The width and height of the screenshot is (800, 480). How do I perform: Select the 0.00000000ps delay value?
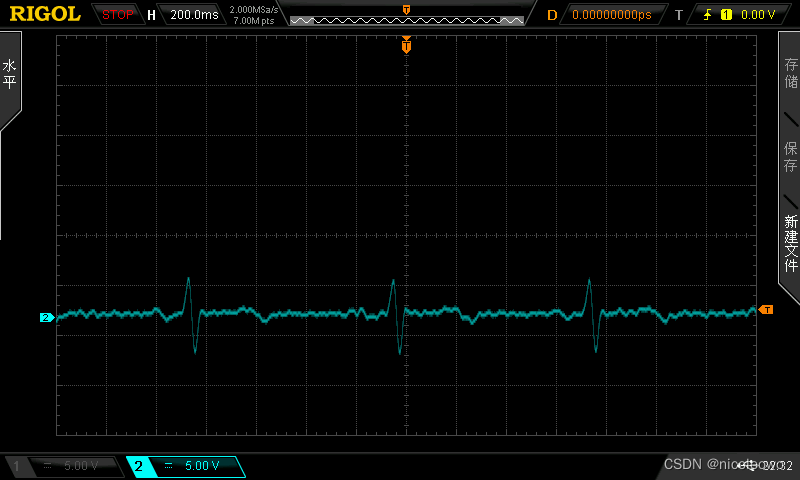click(x=612, y=15)
